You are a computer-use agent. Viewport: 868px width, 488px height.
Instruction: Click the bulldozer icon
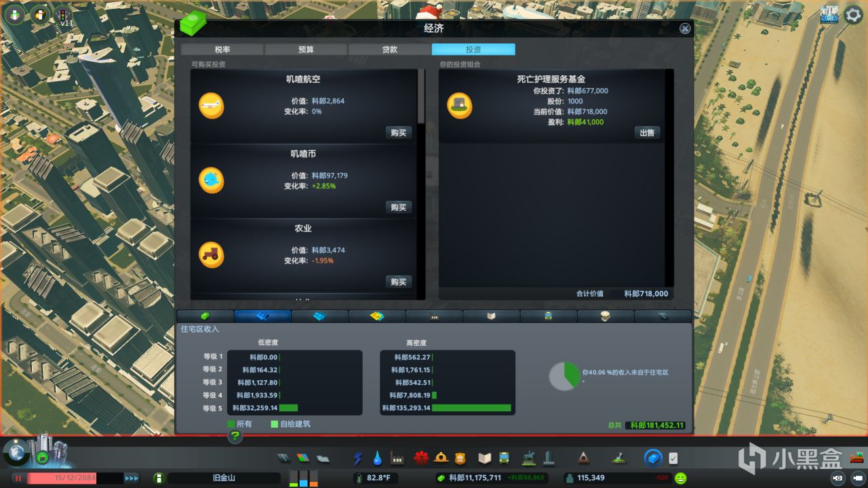click(x=856, y=457)
